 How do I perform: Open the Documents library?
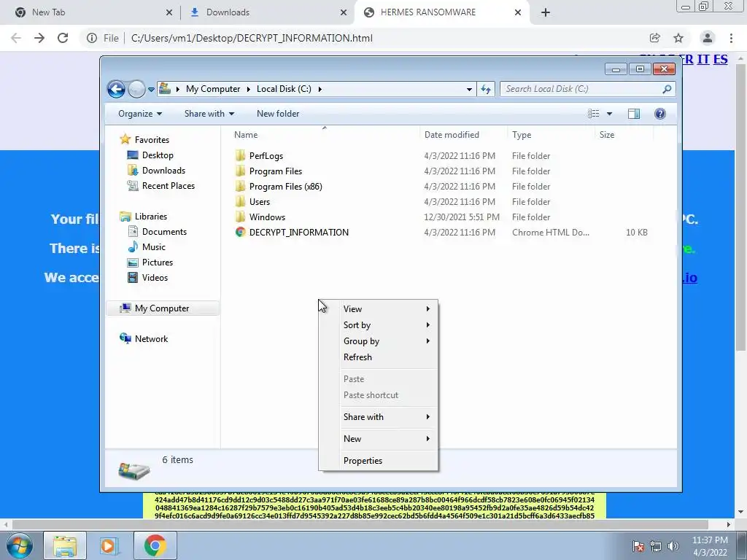[164, 231]
